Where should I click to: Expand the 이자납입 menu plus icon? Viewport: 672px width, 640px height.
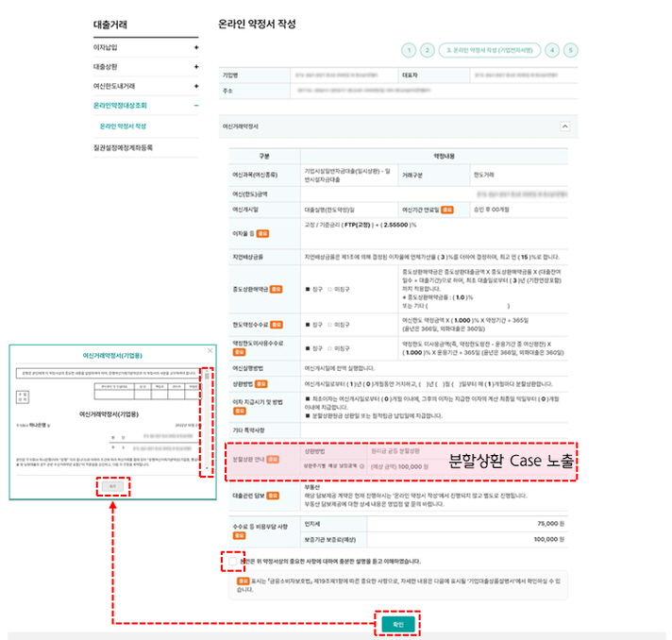pos(196,46)
